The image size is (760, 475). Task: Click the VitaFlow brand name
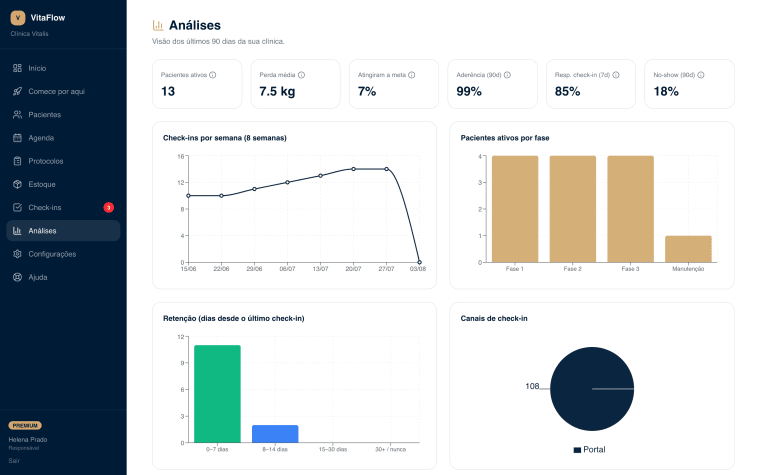point(48,18)
